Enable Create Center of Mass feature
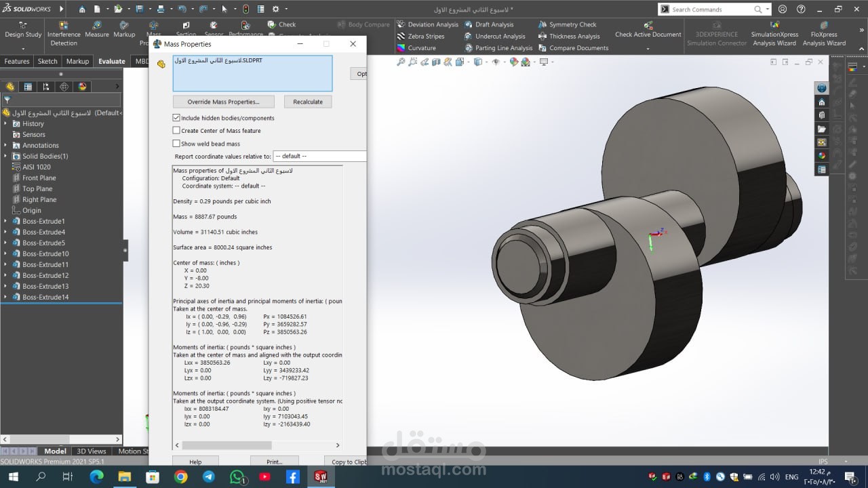 coord(176,131)
